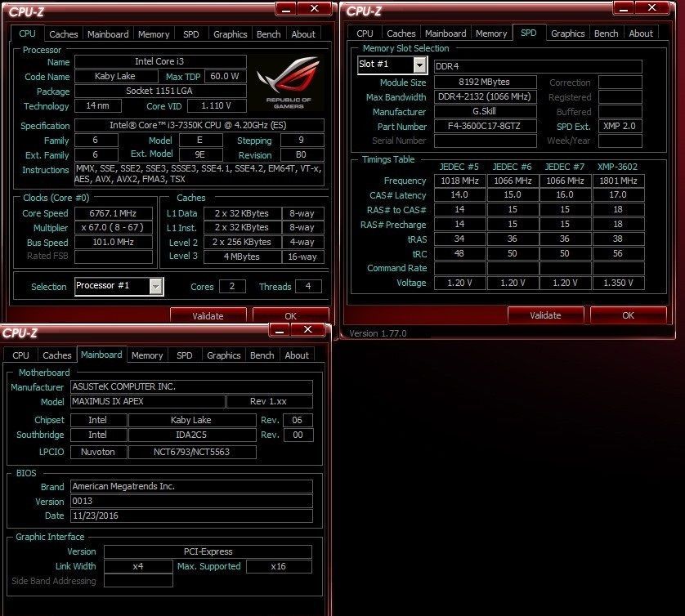Screen dimensions: 685x616
Task: Minimize the Mainboard CPU-Z window
Action: pyautogui.click(x=280, y=329)
